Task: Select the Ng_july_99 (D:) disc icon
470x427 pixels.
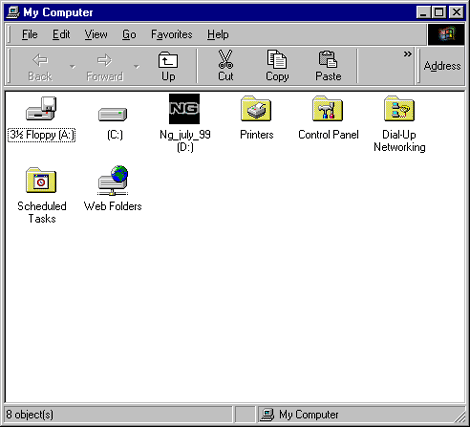Action: 184,109
